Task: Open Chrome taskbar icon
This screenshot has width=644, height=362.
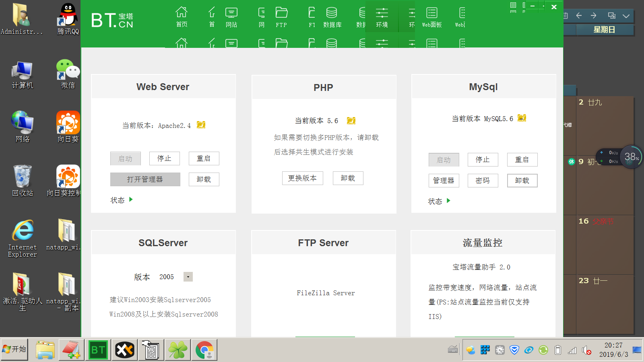Action: point(204,350)
